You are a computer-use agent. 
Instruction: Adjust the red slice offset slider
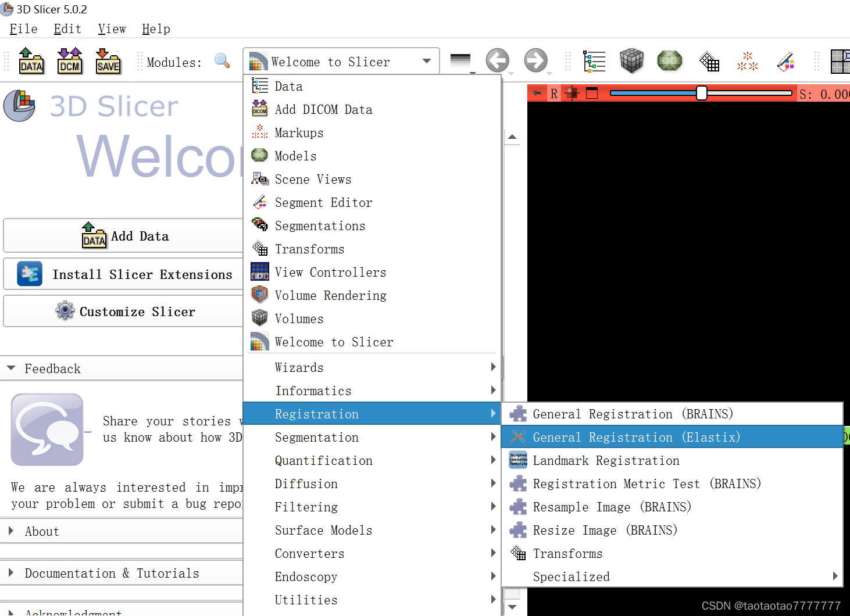[701, 93]
